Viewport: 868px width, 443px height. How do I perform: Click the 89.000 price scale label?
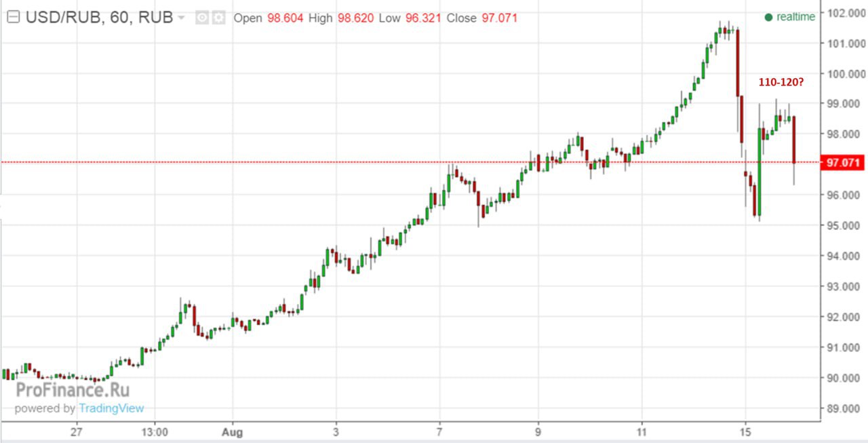842,408
